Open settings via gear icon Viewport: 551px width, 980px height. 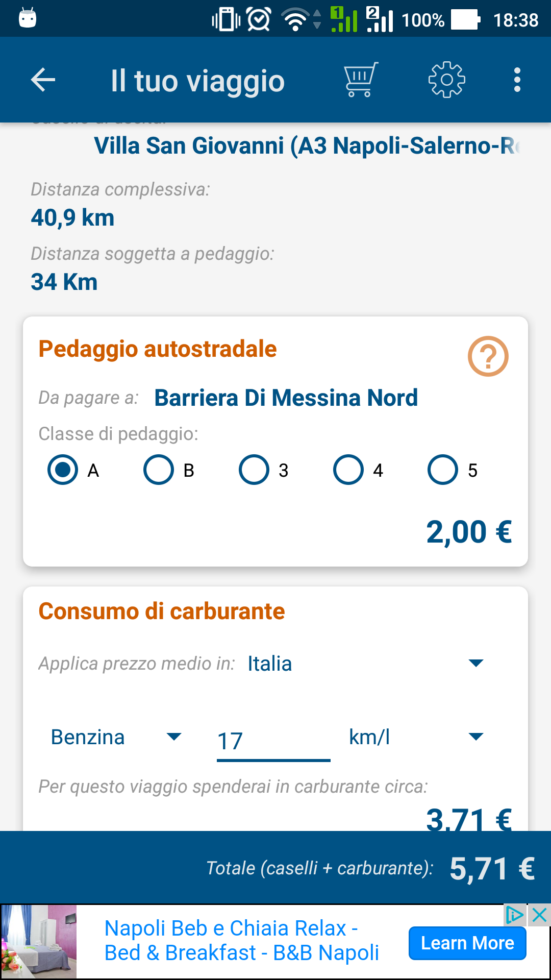click(x=446, y=80)
